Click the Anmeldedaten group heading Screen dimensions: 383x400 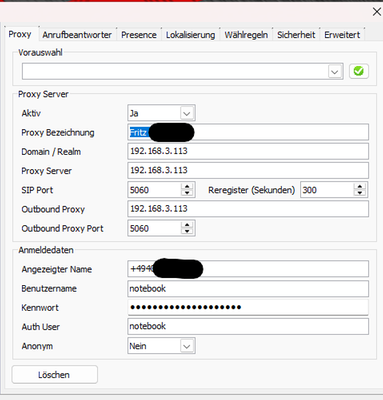(46, 250)
